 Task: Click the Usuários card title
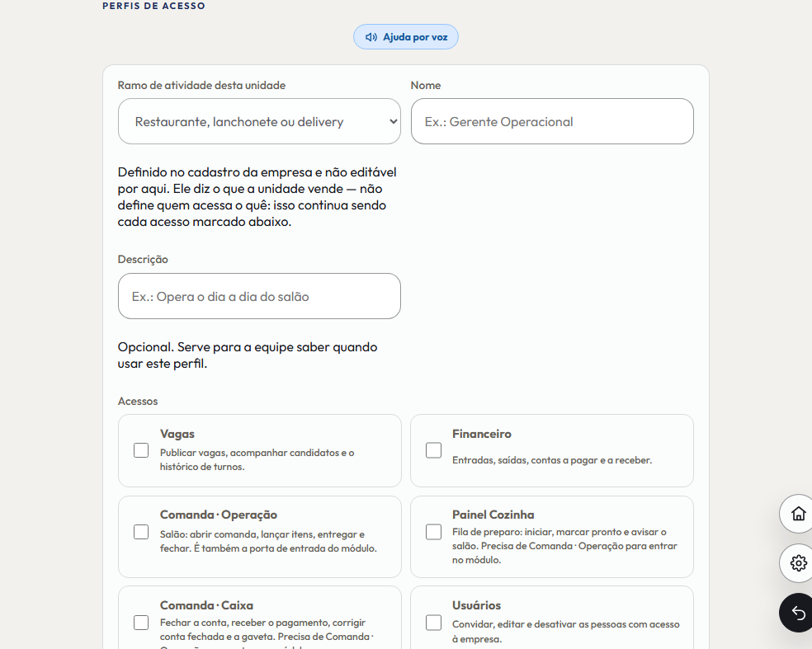tap(476, 605)
